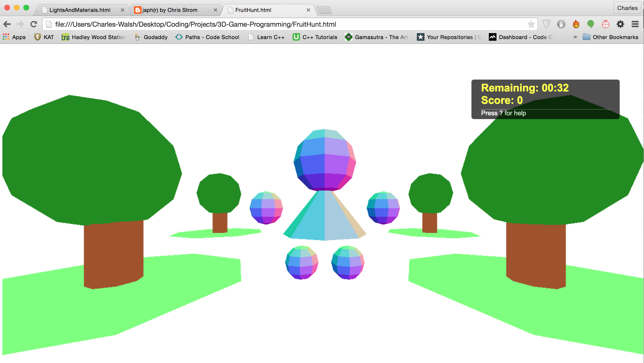Click the flame extension icon
This screenshot has height=363, width=644.
(576, 24)
